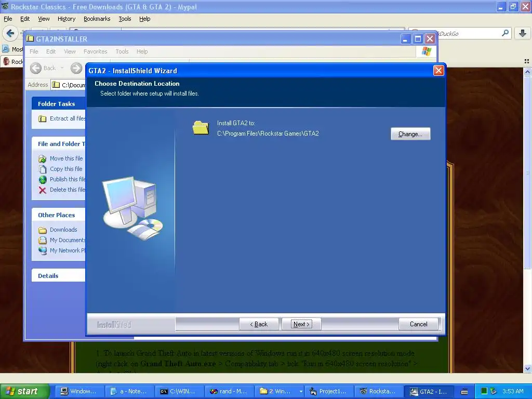Image resolution: width=532 pixels, height=399 pixels.
Task: Switch to Project1 taskbar item
Action: coord(329,391)
